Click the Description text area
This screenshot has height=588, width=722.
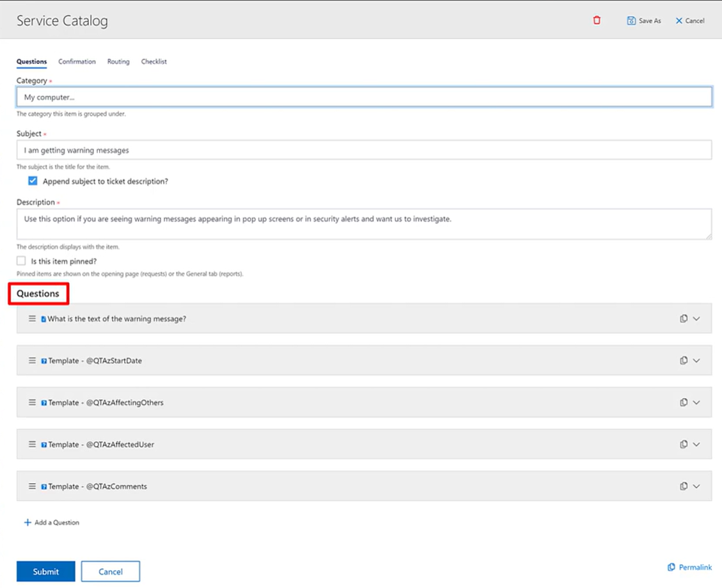[x=365, y=224]
